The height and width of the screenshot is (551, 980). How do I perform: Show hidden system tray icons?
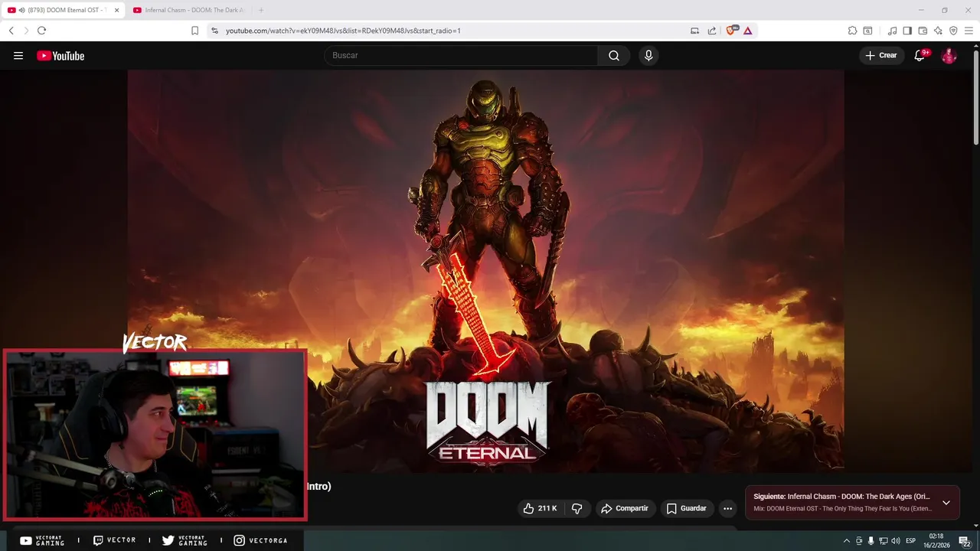coord(846,541)
